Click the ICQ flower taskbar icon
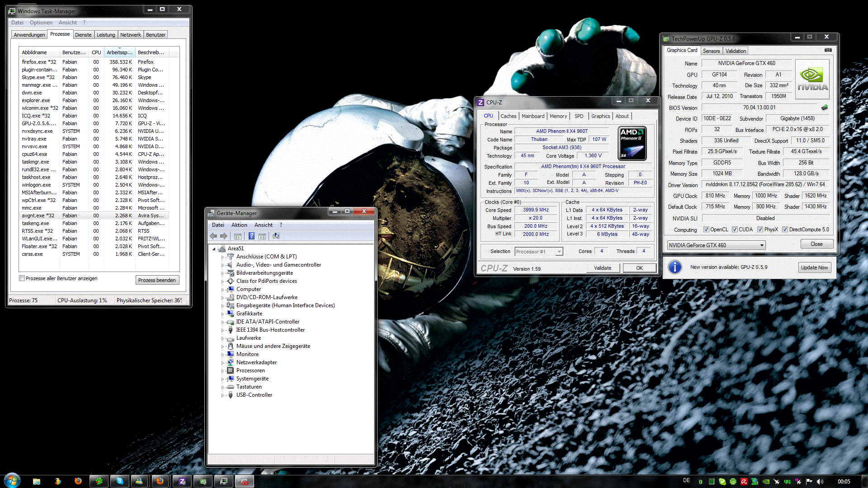This screenshot has height=488, width=868. [x=99, y=481]
